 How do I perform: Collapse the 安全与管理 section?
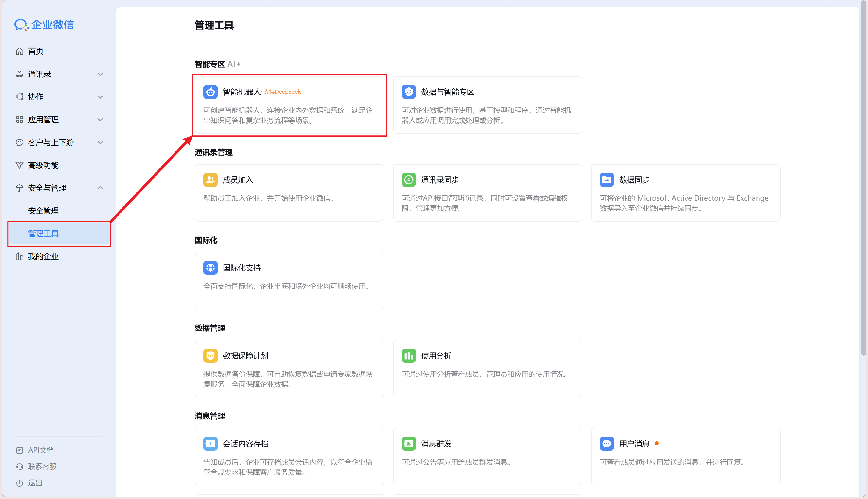pos(100,188)
